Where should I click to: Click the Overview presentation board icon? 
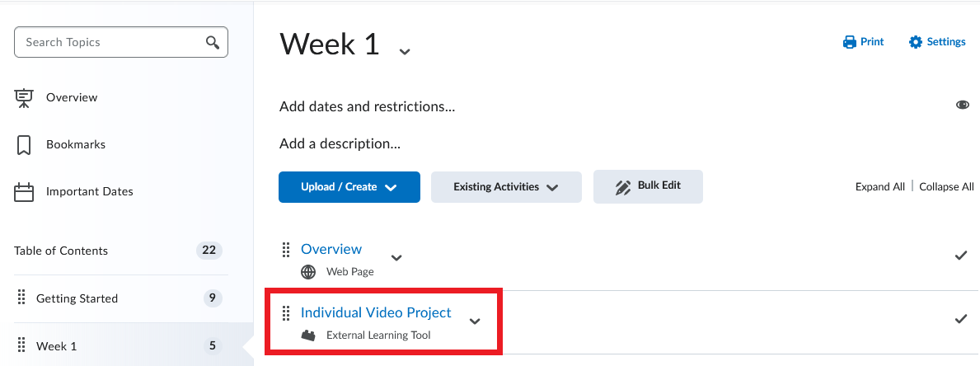click(x=24, y=98)
